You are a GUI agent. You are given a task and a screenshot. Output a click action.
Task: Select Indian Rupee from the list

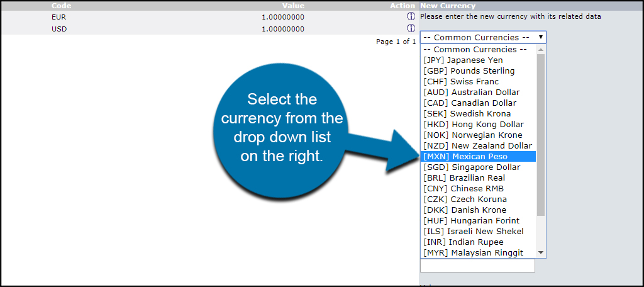(464, 242)
